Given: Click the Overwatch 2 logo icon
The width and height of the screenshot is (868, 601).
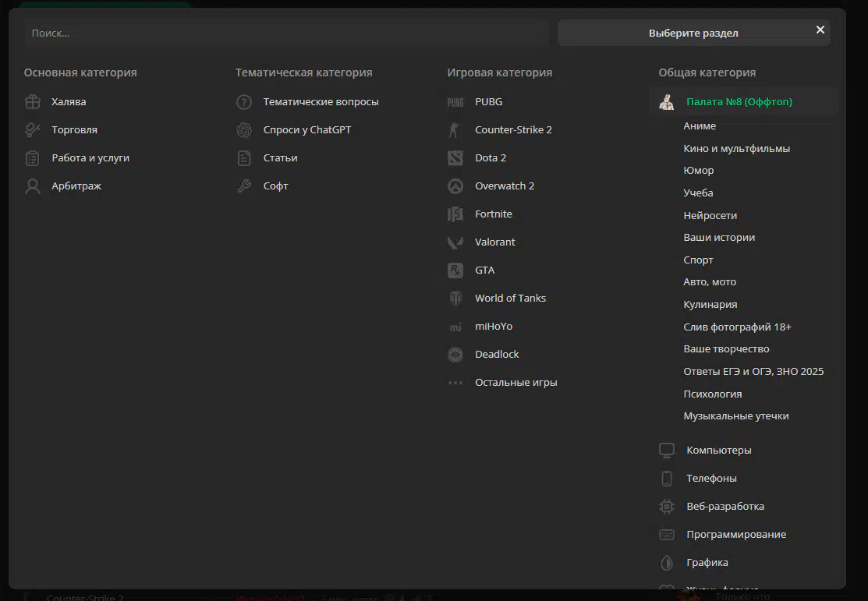Looking at the screenshot, I should pyautogui.click(x=455, y=186).
